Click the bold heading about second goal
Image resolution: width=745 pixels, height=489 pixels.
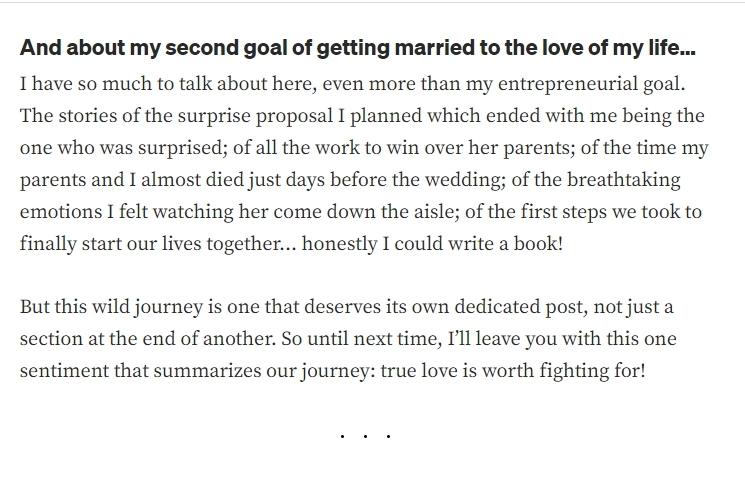pyautogui.click(x=357, y=48)
